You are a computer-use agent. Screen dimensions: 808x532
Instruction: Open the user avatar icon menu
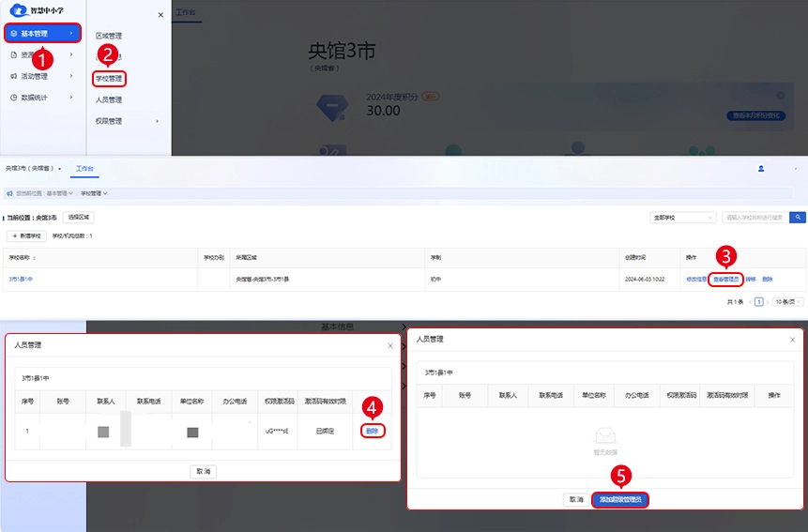(760, 169)
